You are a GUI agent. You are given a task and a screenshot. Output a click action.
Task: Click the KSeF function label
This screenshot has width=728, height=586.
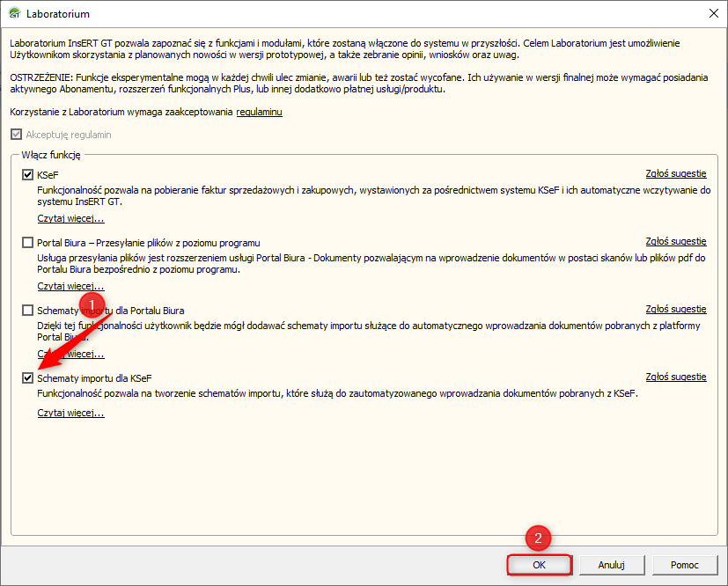48,175
